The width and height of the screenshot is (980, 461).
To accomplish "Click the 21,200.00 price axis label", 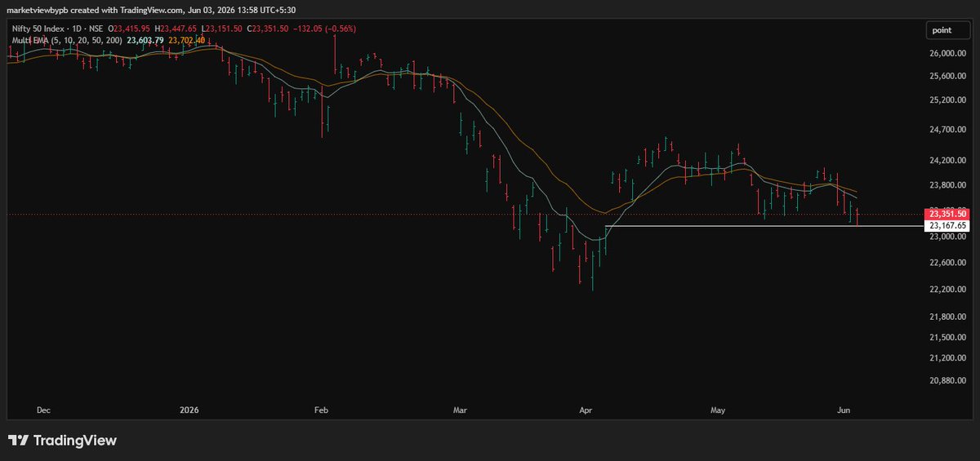I will (x=947, y=358).
